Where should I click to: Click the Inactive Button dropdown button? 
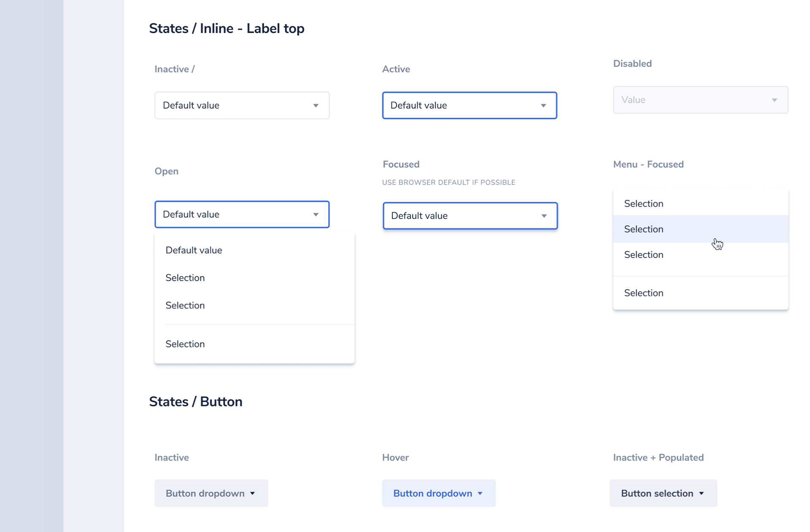[211, 493]
